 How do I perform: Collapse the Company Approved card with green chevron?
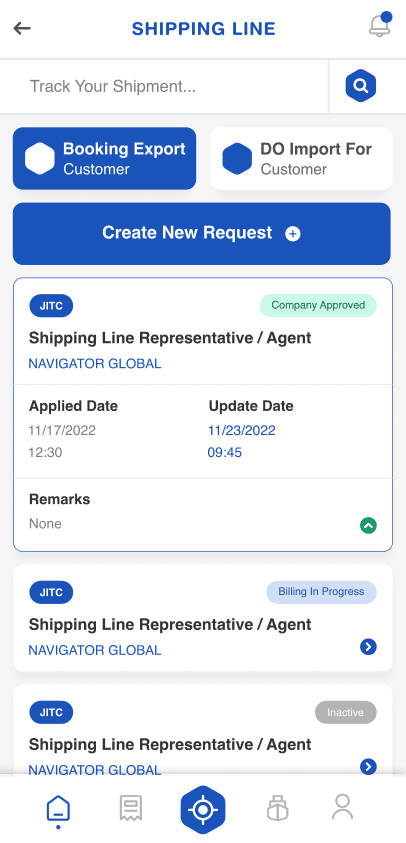pos(368,525)
